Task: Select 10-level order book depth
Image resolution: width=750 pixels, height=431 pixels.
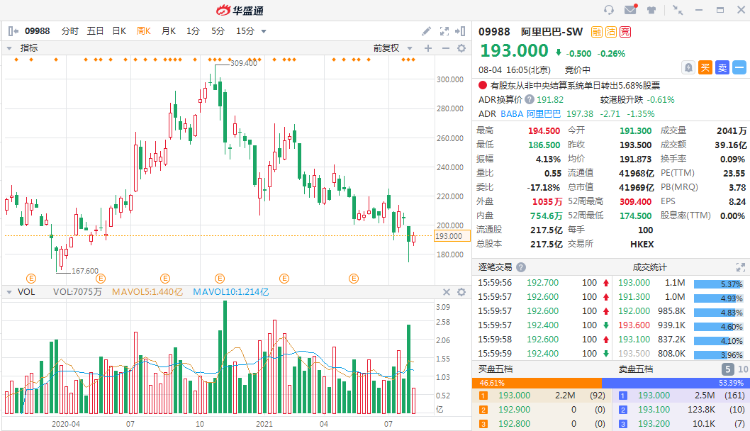Action: click(743, 369)
